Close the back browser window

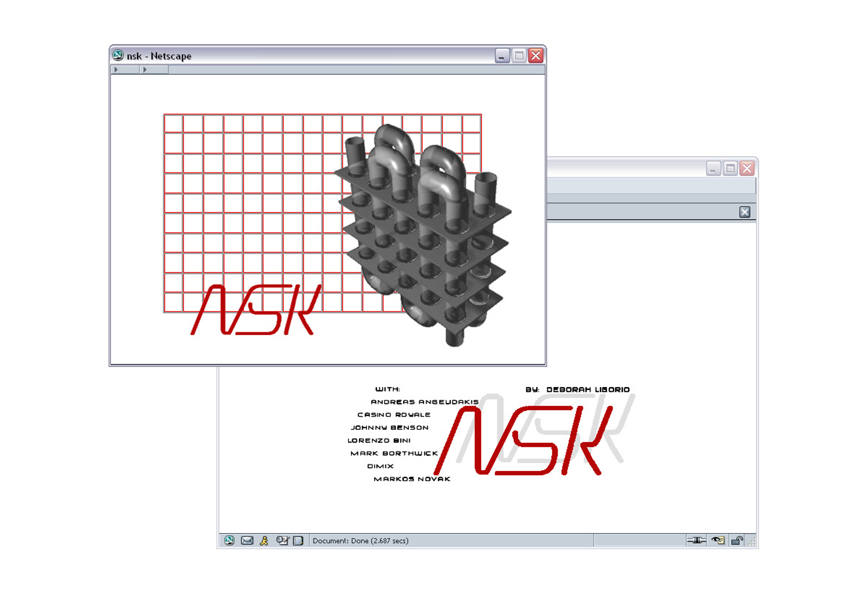tap(747, 168)
